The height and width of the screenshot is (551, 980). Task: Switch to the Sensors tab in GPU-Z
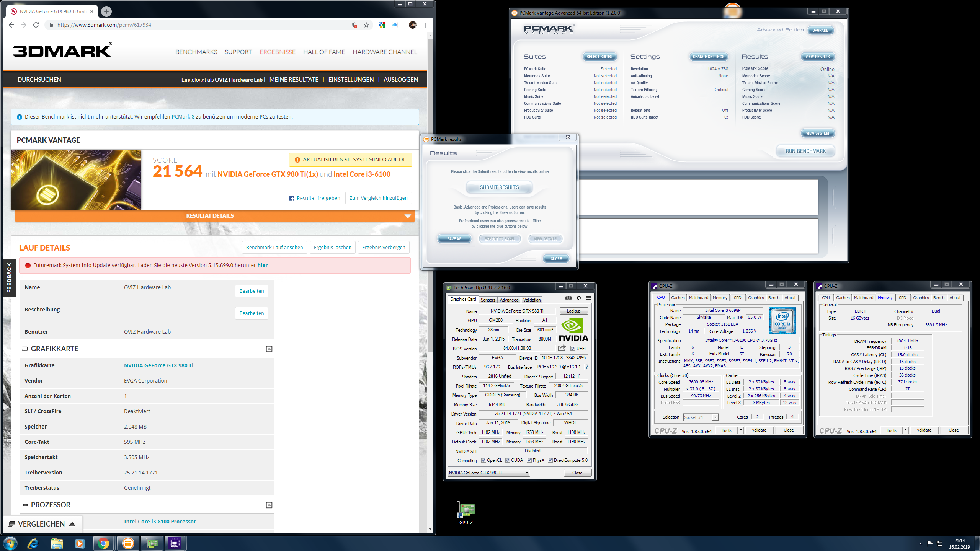tap(488, 300)
